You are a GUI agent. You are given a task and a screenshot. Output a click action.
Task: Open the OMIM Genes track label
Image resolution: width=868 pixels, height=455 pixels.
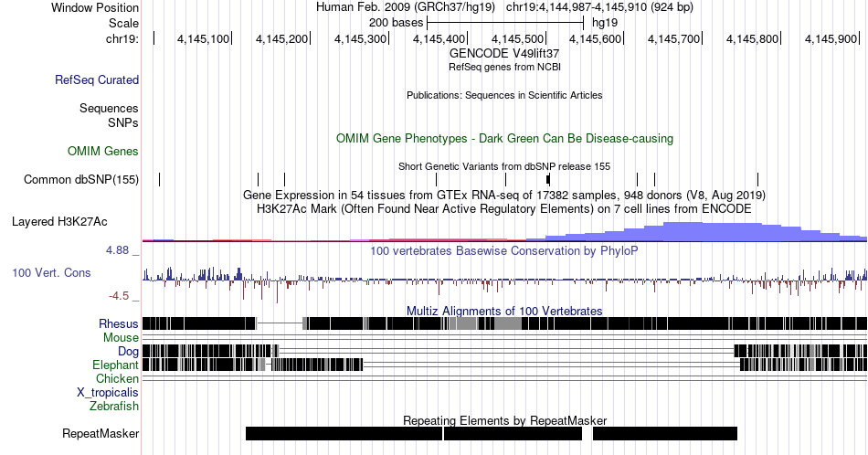[x=103, y=151]
